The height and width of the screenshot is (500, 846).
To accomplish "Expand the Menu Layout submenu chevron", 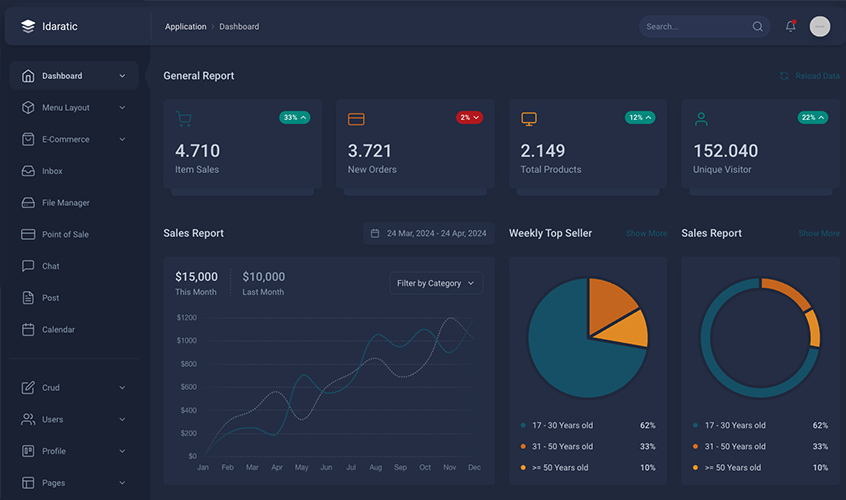I will pos(122,108).
